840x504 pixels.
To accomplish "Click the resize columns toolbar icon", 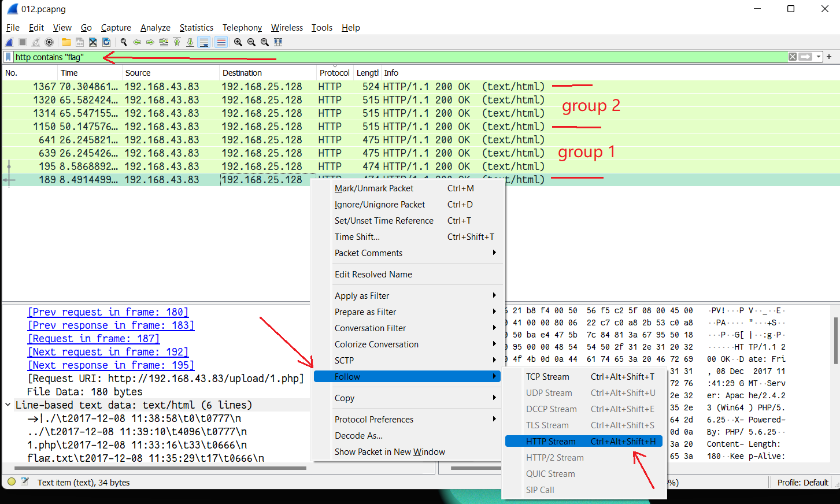I will 278,42.
